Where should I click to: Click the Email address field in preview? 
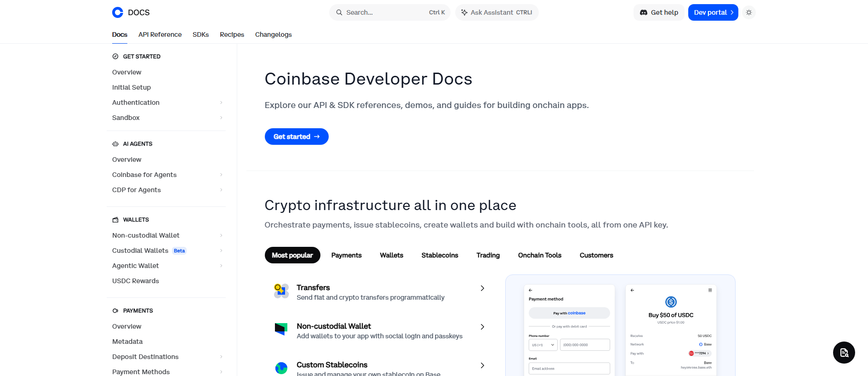point(569,369)
